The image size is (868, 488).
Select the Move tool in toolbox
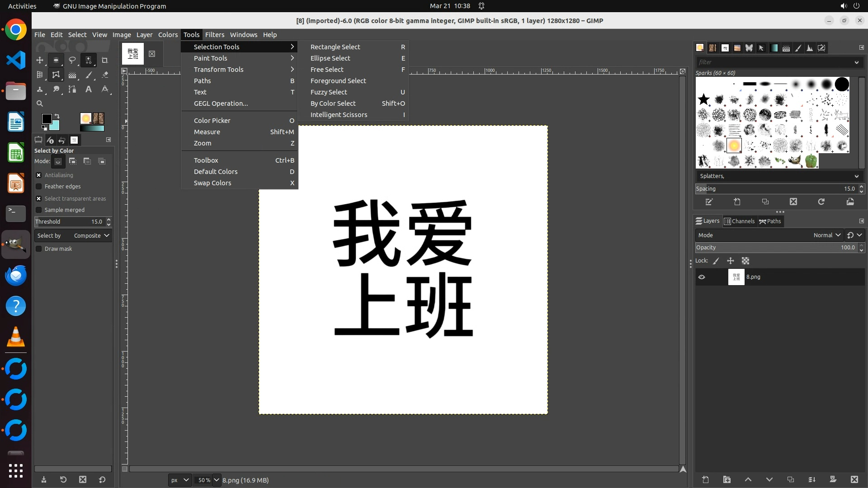click(x=40, y=60)
